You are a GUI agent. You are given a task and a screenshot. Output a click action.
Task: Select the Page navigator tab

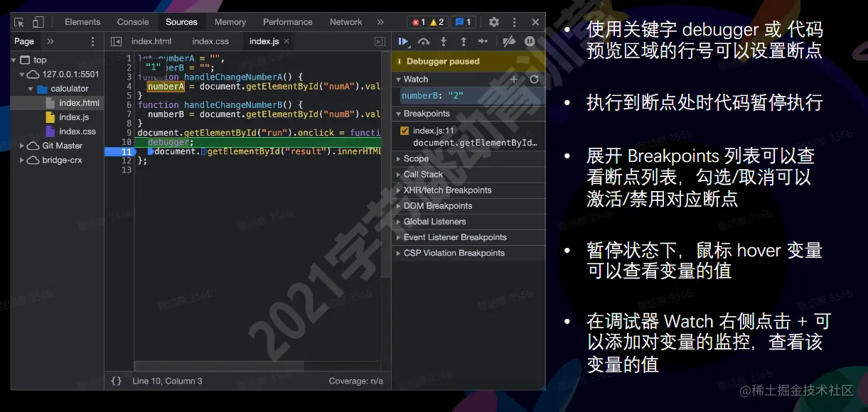[x=24, y=41]
